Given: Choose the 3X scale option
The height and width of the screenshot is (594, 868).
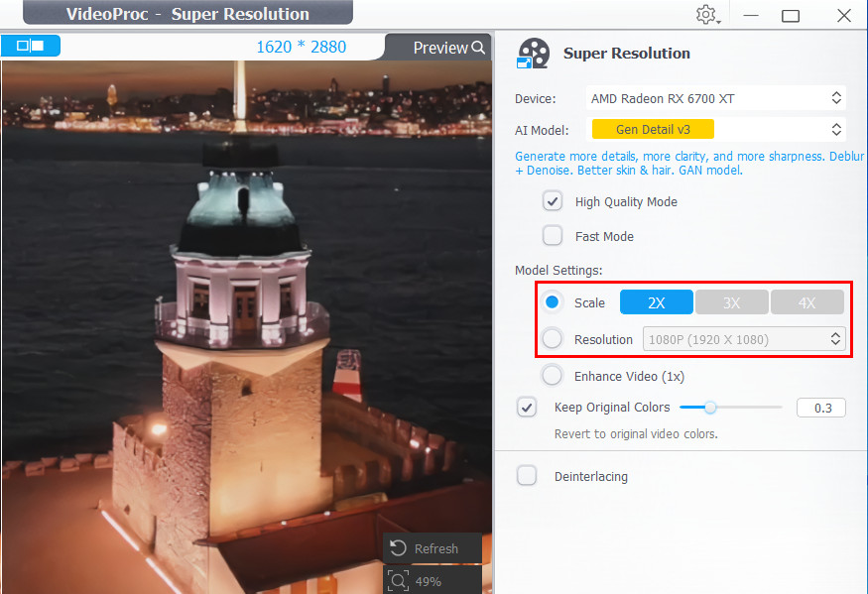Looking at the screenshot, I should point(732,302).
